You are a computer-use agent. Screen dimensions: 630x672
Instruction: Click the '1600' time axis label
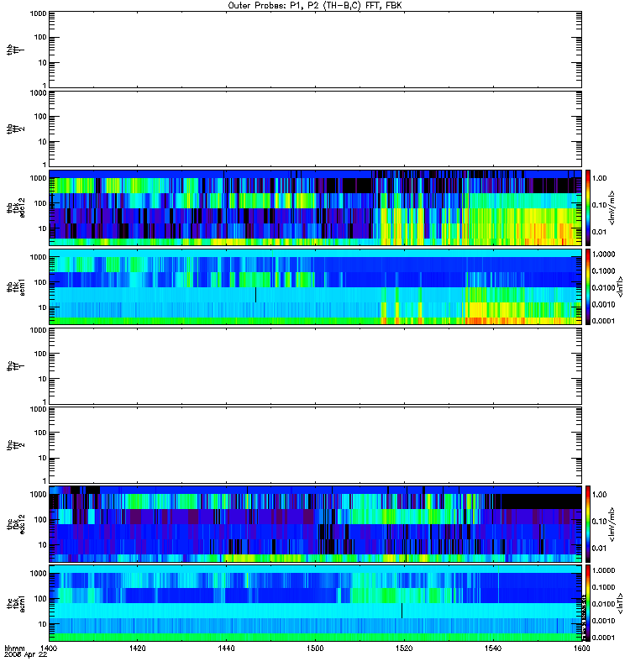(581, 648)
